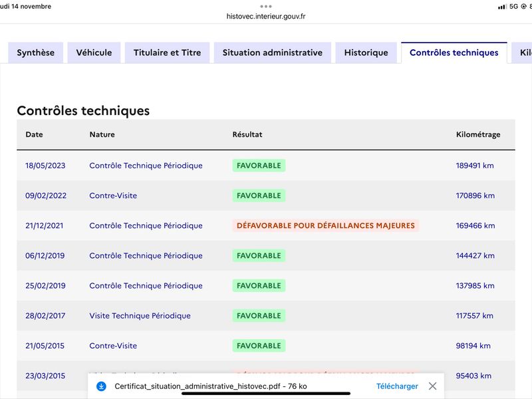Select the date 21/12/2021

[44, 225]
